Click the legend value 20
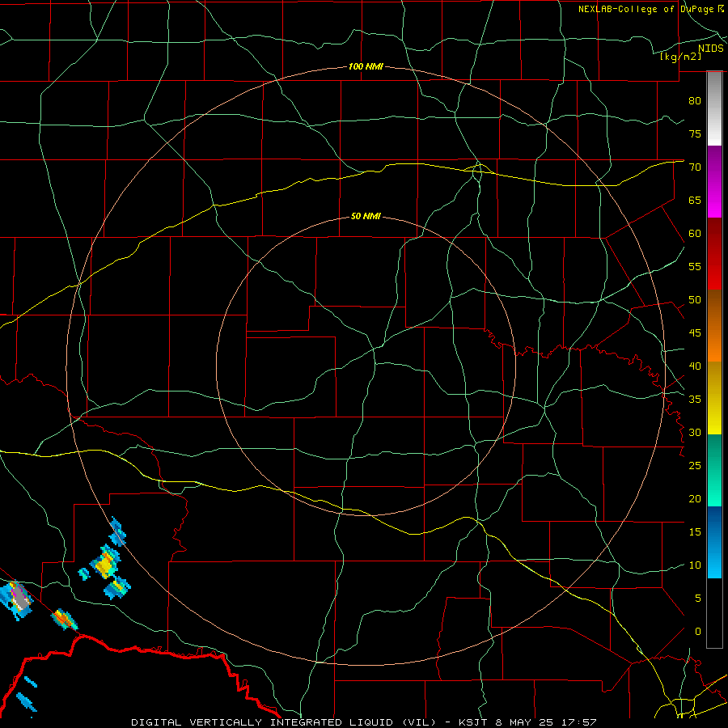Screen dimensions: 728x728 (x=695, y=498)
